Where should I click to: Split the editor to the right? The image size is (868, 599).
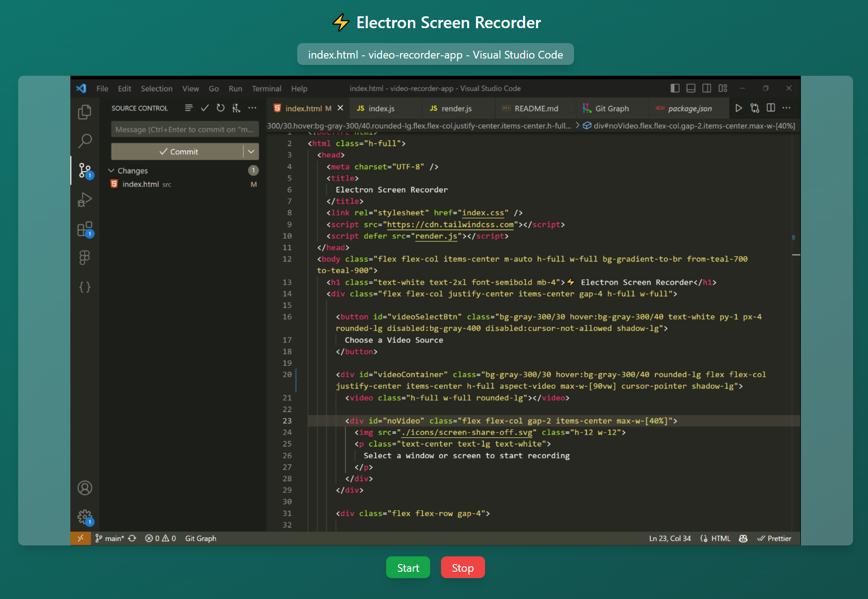771,108
